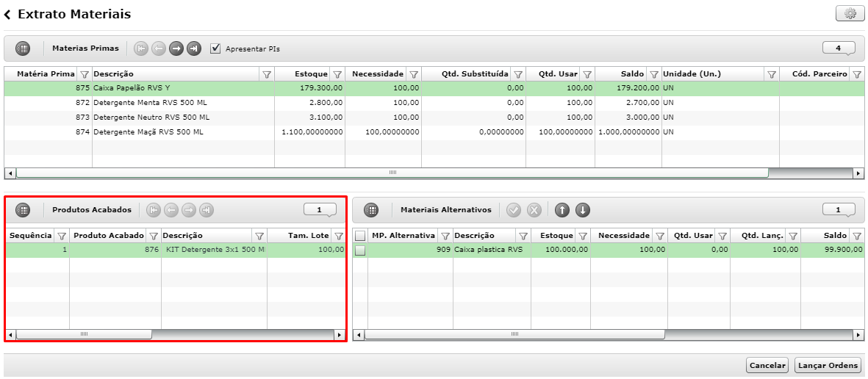Click the Produtos Acabados horizontal scrollbar thumb
Viewport: 868px width, 379px height.
(84, 334)
